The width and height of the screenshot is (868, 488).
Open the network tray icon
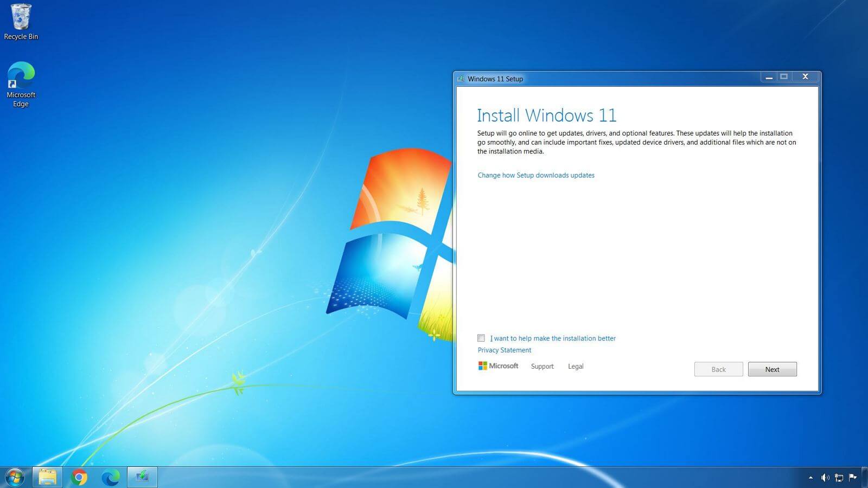pos(839,478)
